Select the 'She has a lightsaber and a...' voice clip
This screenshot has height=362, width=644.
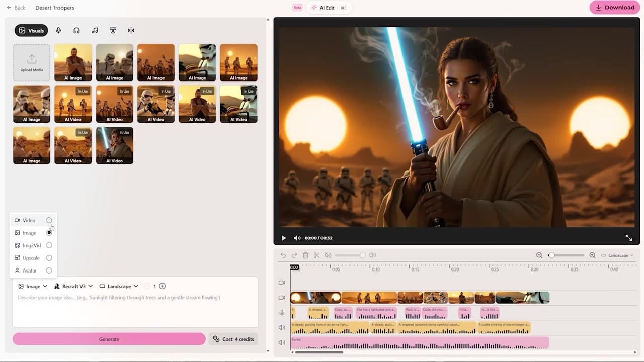coord(376,313)
